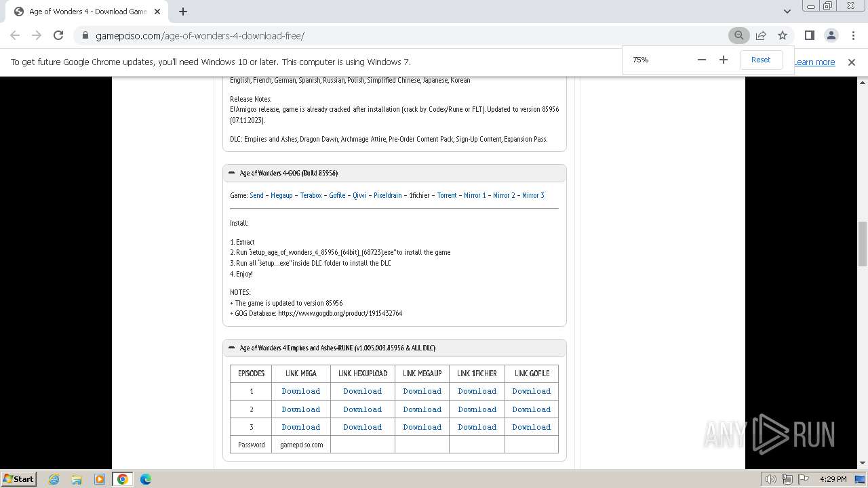Click the scrollbar down arrow
Viewport: 868px width, 488px height.
click(x=862, y=464)
